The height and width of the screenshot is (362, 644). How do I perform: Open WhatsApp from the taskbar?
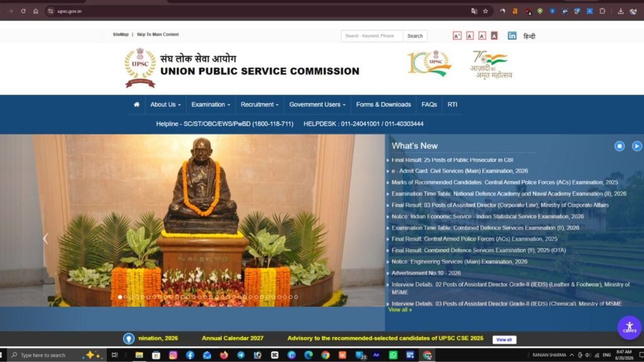pyautogui.click(x=393, y=355)
